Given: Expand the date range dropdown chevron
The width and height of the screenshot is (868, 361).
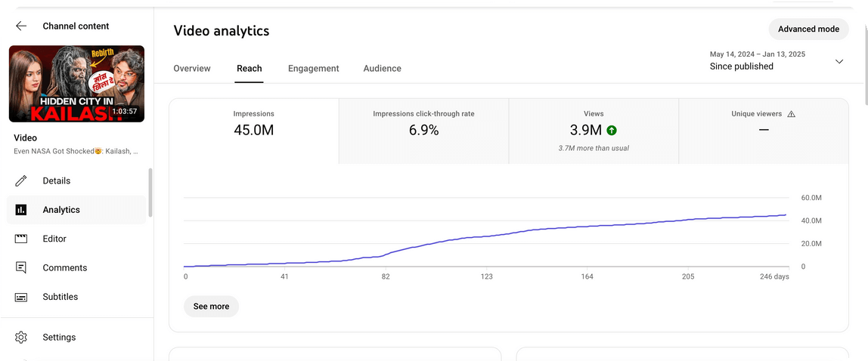Looking at the screenshot, I should pyautogui.click(x=839, y=61).
